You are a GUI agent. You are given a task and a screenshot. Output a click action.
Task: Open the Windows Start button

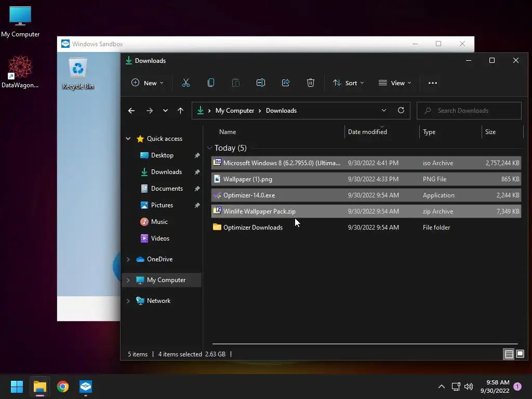17,387
